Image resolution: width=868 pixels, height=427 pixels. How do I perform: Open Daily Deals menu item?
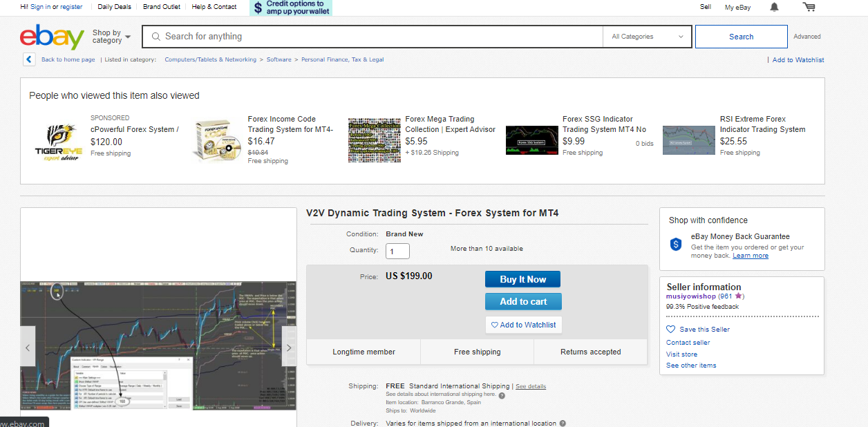(x=113, y=7)
